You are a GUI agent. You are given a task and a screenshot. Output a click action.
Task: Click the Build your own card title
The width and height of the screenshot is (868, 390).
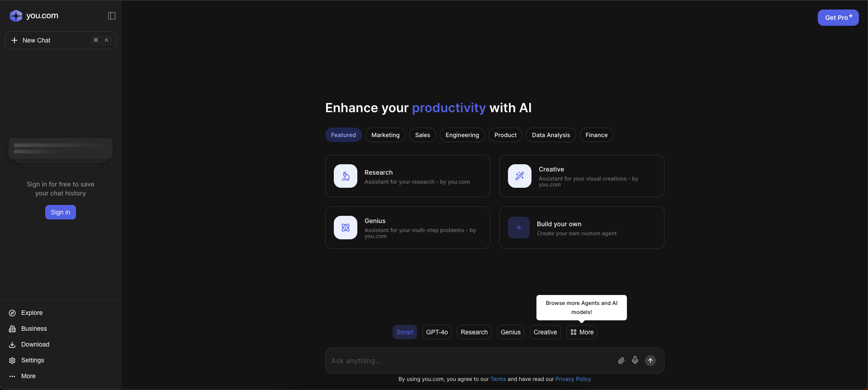click(559, 224)
